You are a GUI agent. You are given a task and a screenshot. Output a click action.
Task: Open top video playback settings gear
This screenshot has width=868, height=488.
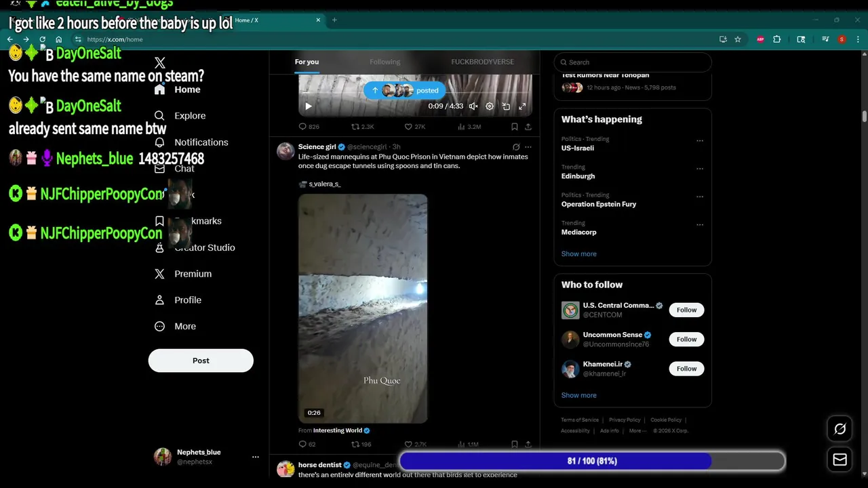(490, 106)
